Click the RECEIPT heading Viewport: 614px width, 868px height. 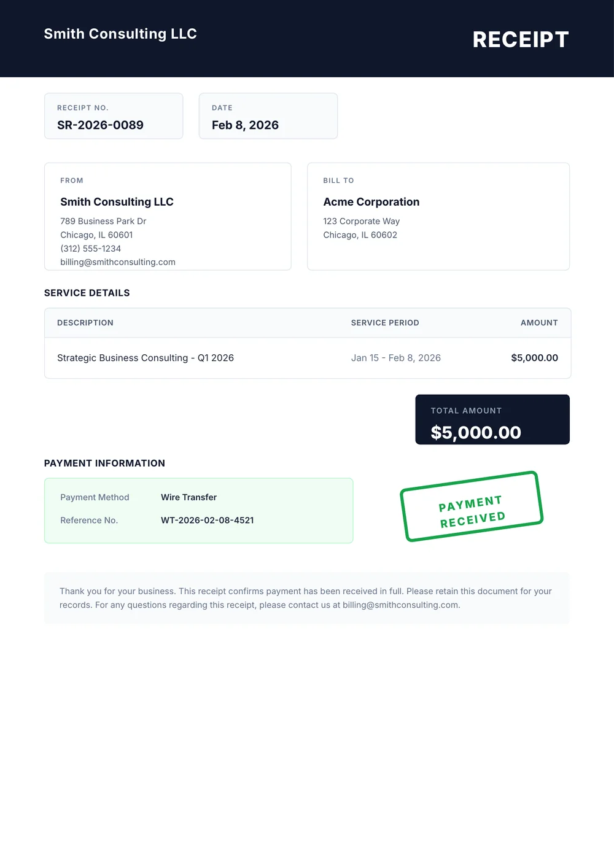(520, 40)
